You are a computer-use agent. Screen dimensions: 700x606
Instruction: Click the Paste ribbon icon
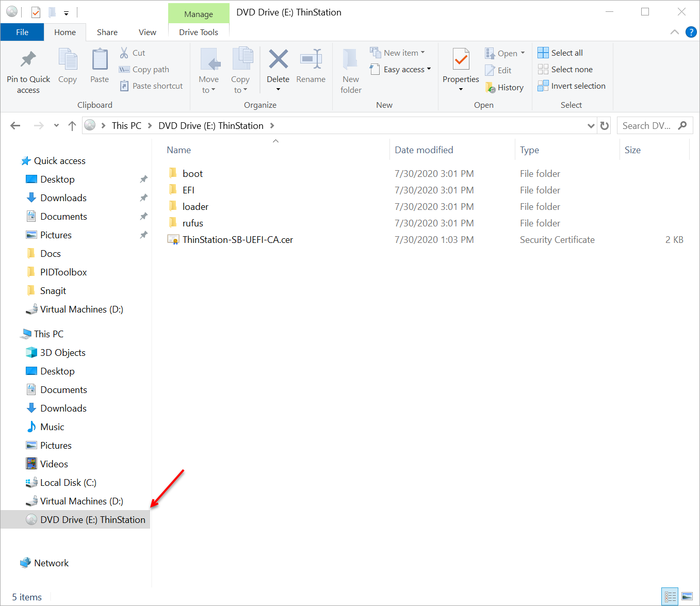pos(100,59)
